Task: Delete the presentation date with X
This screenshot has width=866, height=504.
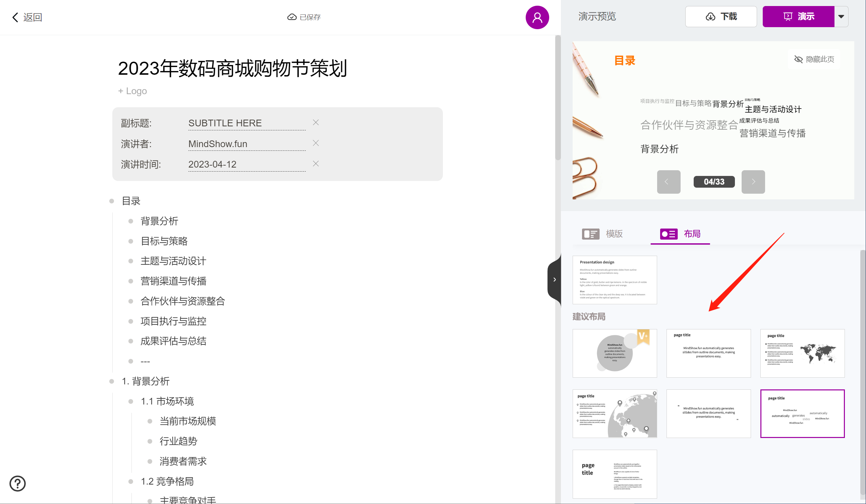Action: coord(315,164)
